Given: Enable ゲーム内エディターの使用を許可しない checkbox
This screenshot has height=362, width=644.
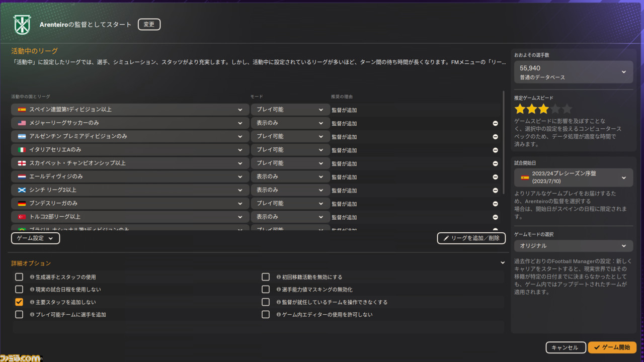Looking at the screenshot, I should coord(266,315).
